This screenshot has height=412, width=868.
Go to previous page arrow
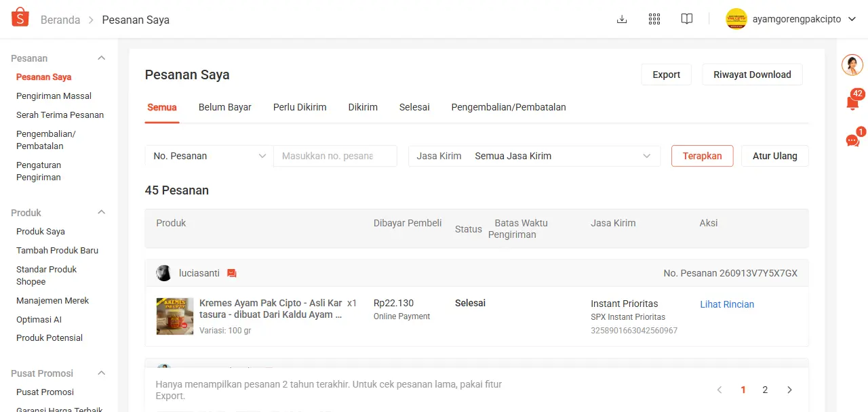[x=719, y=390]
